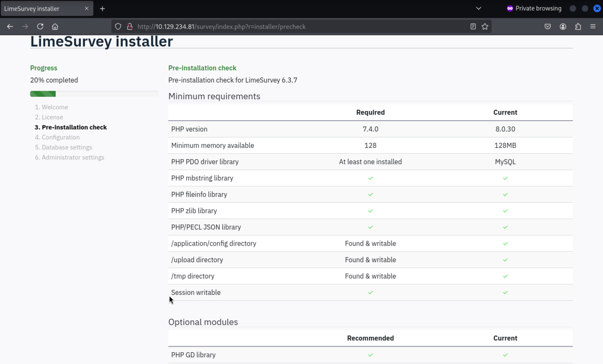Click the Session writable current checkmark
This screenshot has width=603, height=364.
505,293
